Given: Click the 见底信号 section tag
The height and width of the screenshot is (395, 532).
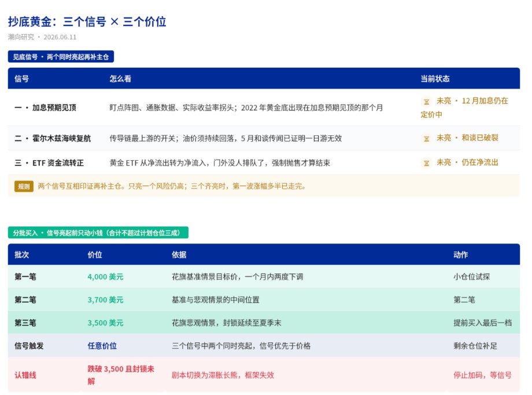Looking at the screenshot, I should pos(61,57).
